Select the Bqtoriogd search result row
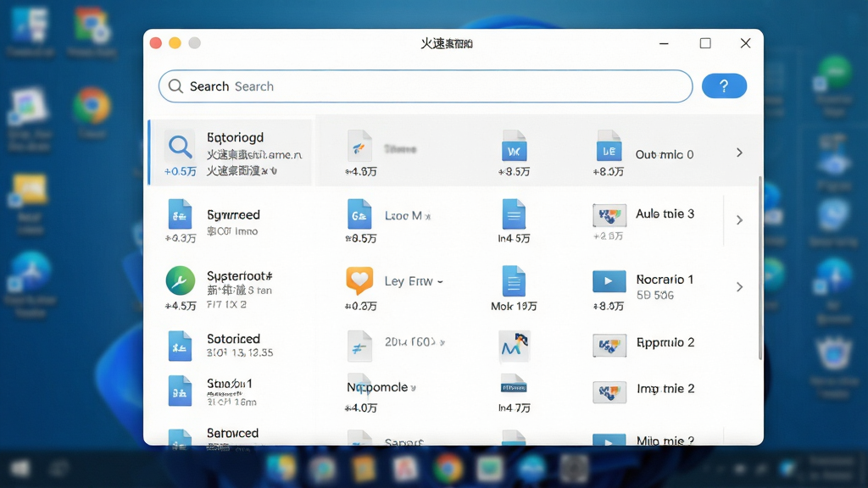Image resolution: width=868 pixels, height=488 pixels. (x=231, y=152)
